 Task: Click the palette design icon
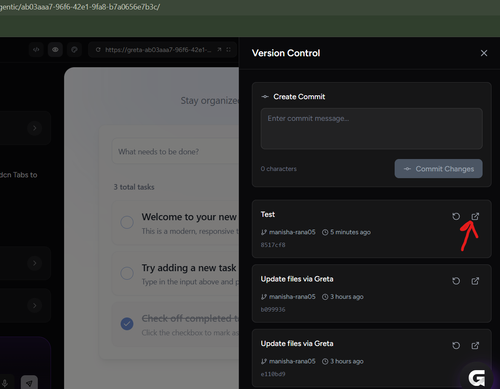74,50
